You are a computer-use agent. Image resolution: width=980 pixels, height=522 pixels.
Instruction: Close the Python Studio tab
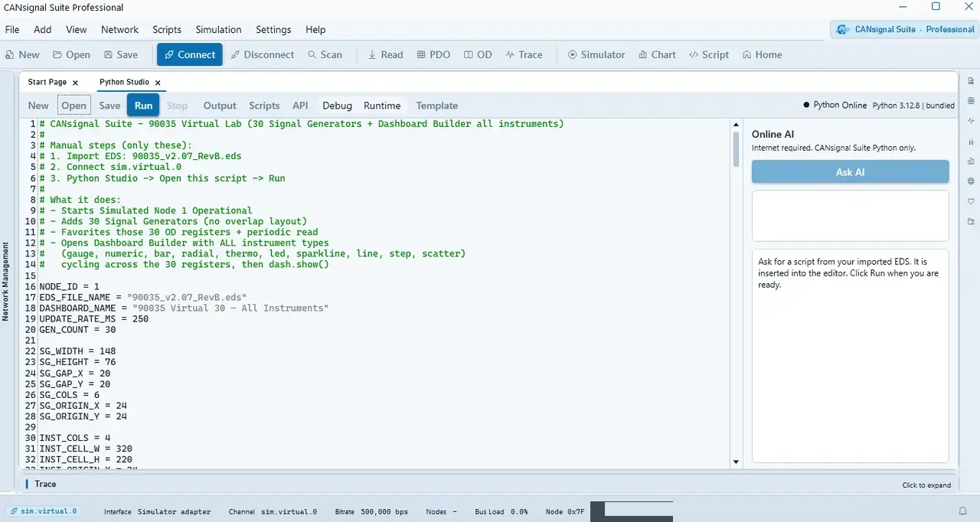click(x=158, y=83)
